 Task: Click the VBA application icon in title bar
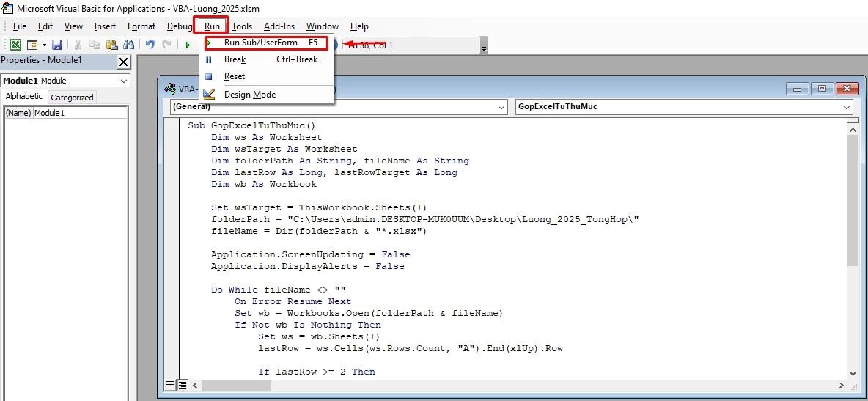[7, 8]
